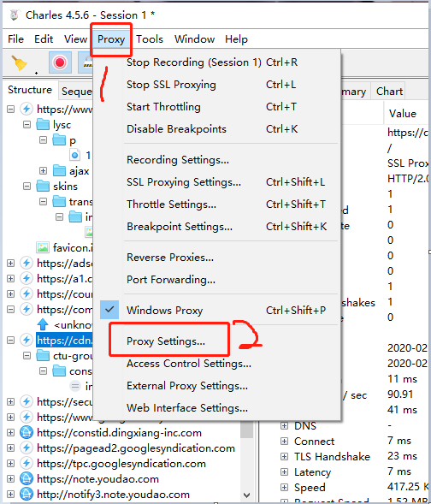Image resolution: width=431 pixels, height=504 pixels.
Task: Click lightning icon beside selected https://cdn host
Action: 27,340
